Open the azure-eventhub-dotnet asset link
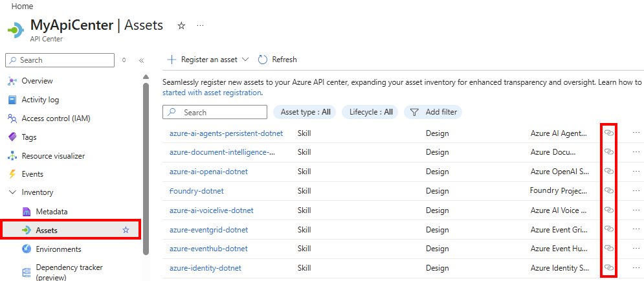Viewport: 644px width, 281px height. click(208, 249)
